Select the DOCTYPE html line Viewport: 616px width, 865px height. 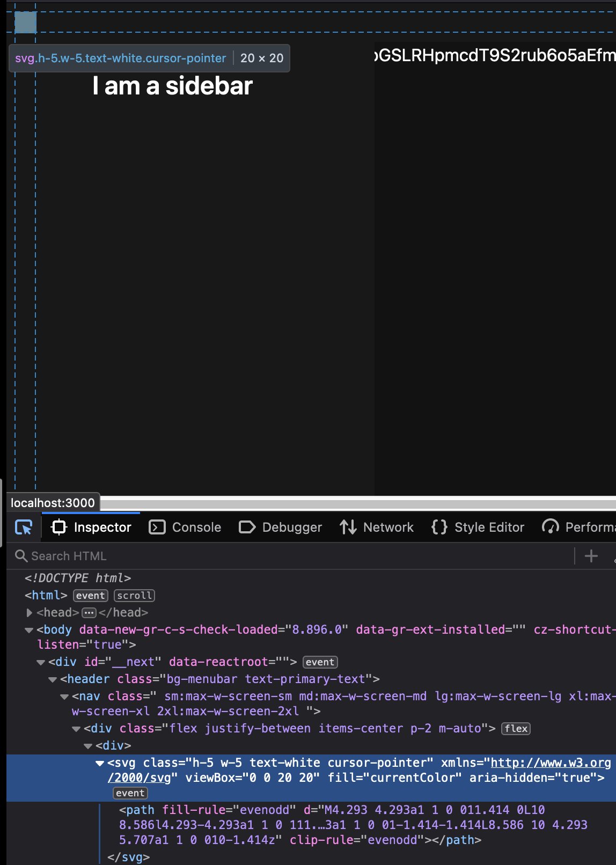[78, 578]
